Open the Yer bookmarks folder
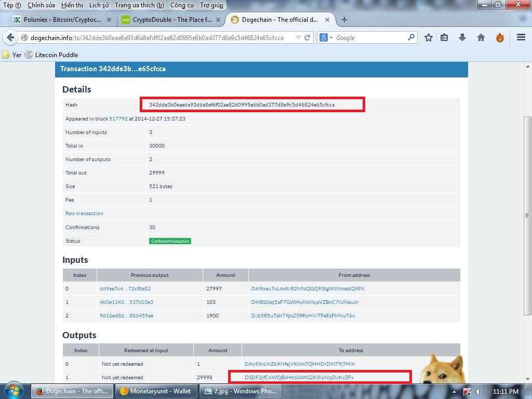Image resolution: width=532 pixels, height=399 pixels. (x=12, y=55)
